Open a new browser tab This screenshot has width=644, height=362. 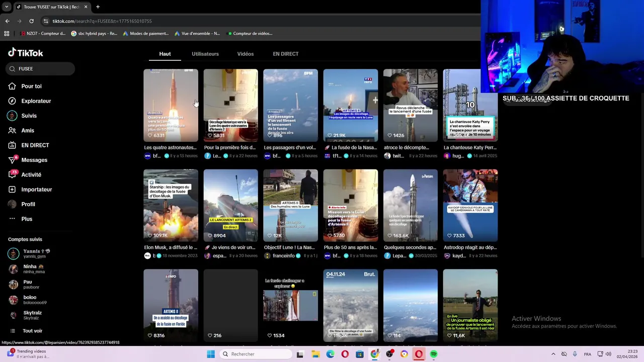coord(98,7)
